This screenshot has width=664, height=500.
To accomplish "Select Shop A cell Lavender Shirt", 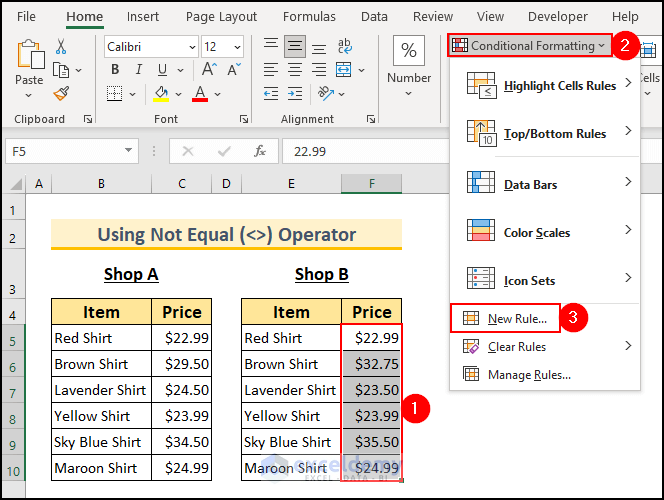I will (x=101, y=390).
